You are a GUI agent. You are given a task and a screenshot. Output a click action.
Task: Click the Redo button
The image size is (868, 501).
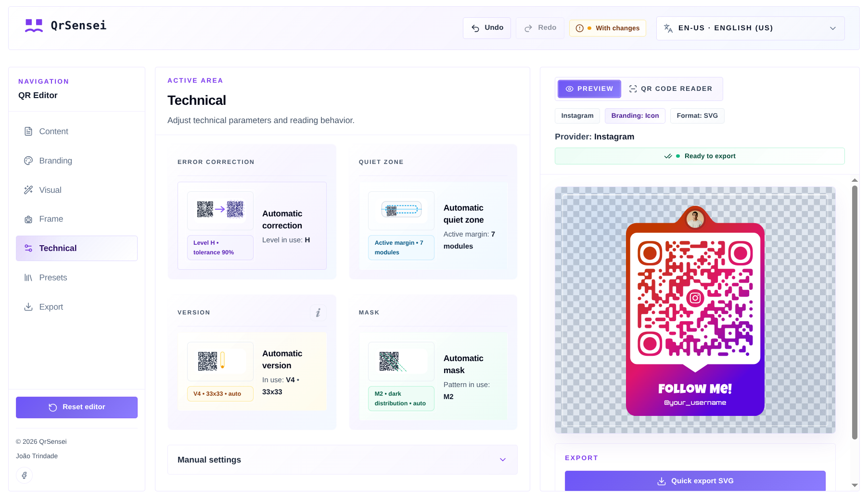[x=540, y=28]
